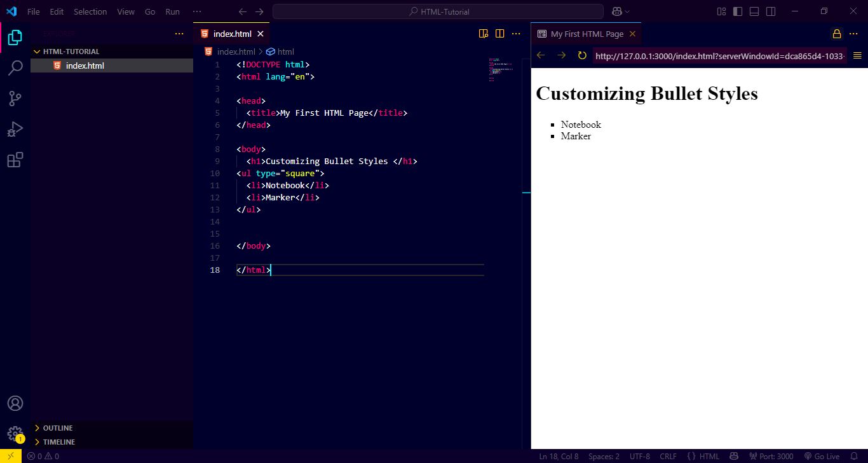Image resolution: width=868 pixels, height=463 pixels.
Task: Open the Extensions view
Action: [x=15, y=160]
